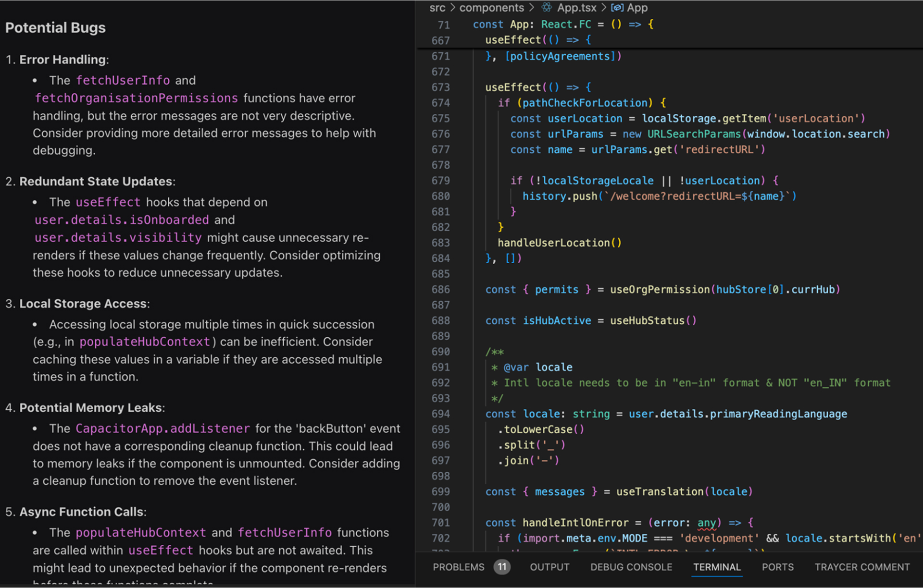This screenshot has width=923, height=588.
Task: Click the 'Local Storage Access' heading
Action: click(x=83, y=304)
